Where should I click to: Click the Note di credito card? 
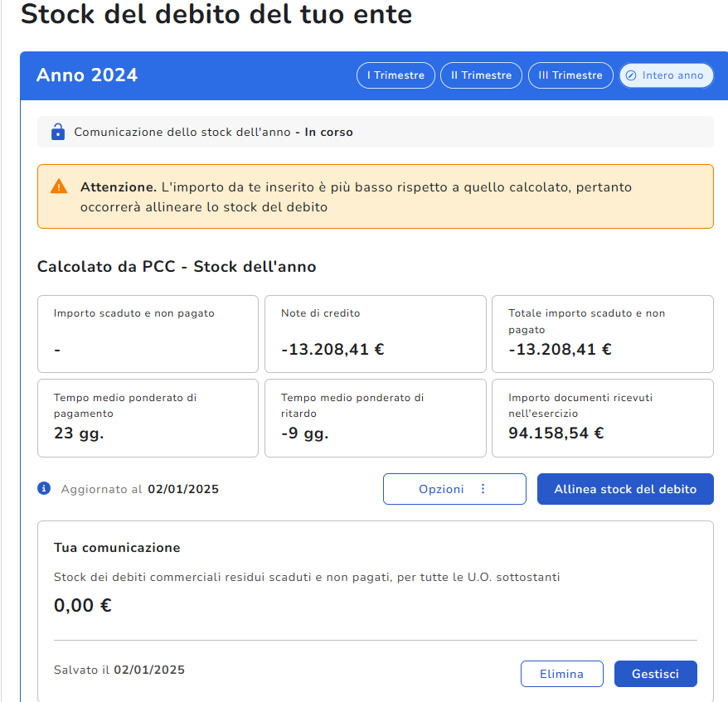(x=375, y=334)
